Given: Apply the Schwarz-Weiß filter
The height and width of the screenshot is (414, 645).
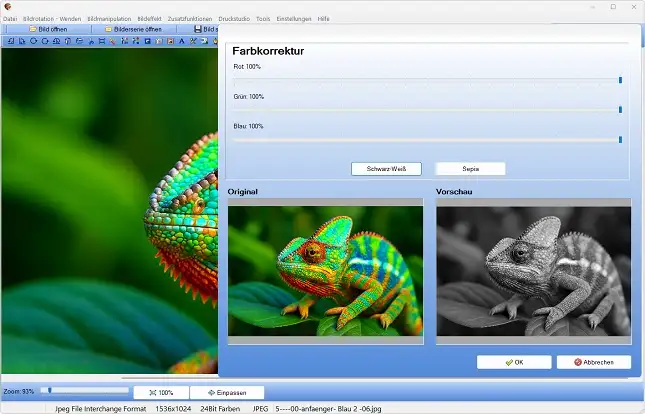Looking at the screenshot, I should (x=386, y=169).
